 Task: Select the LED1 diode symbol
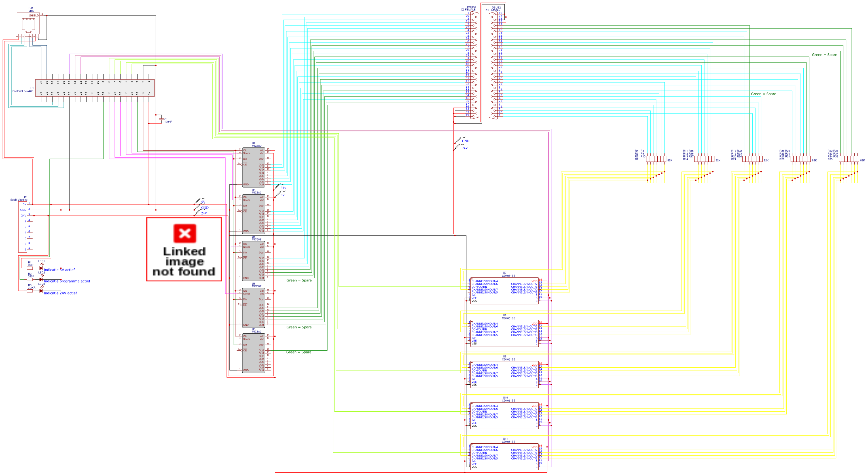pos(41,268)
